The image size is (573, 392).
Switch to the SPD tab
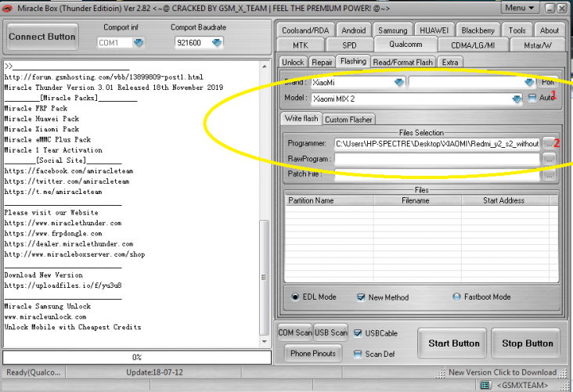[x=349, y=45]
